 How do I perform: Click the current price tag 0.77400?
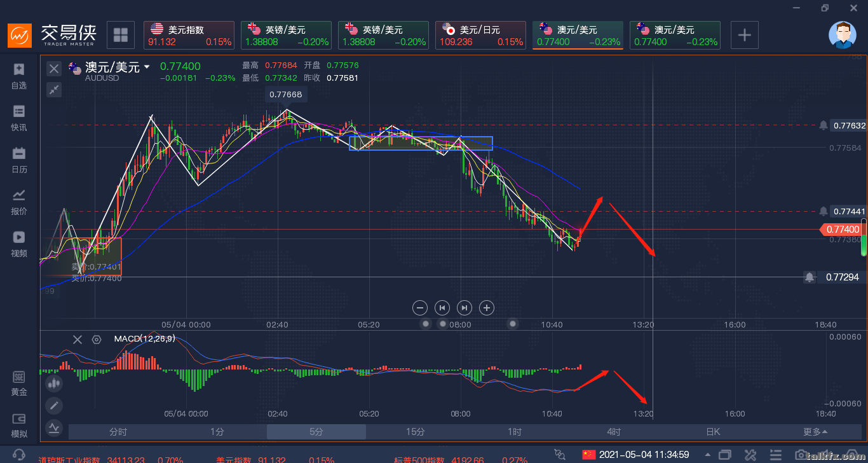coord(840,230)
